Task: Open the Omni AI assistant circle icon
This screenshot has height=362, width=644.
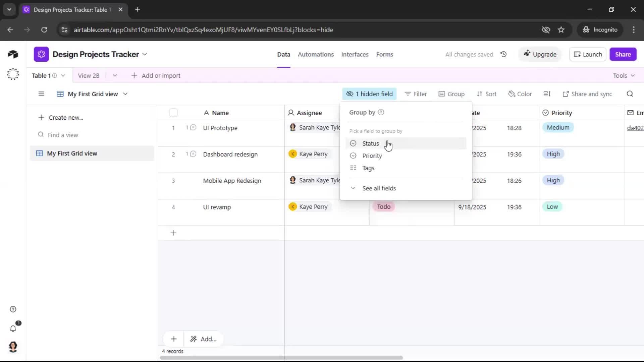Action: [x=13, y=74]
